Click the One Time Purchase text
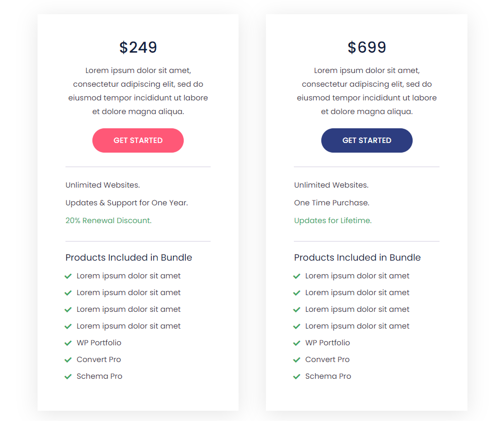Viewport: 504px width, 430px height. pyautogui.click(x=332, y=203)
